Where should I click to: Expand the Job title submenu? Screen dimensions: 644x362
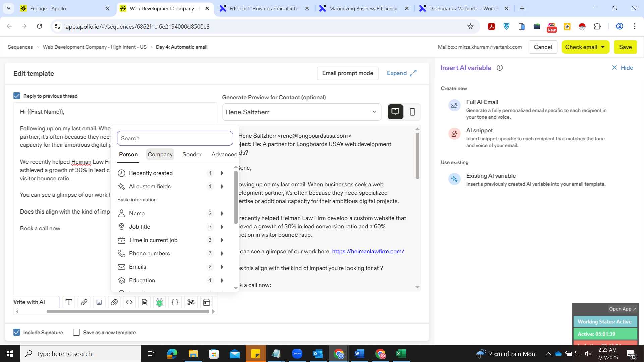(x=222, y=227)
